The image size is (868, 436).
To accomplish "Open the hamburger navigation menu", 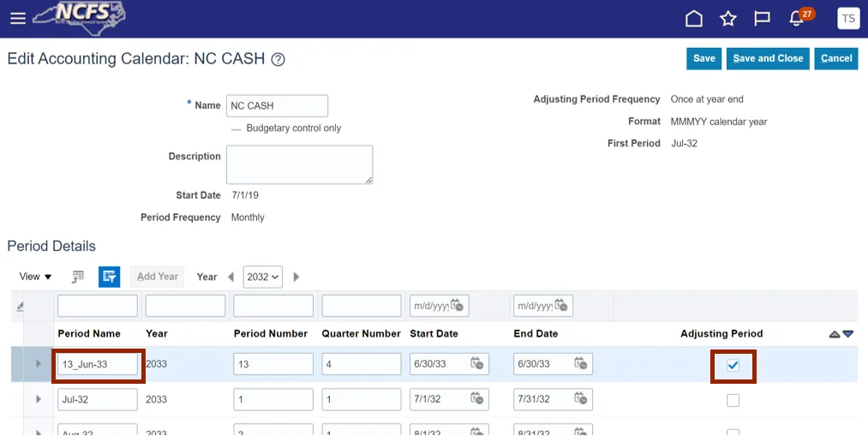I will 18,18.
